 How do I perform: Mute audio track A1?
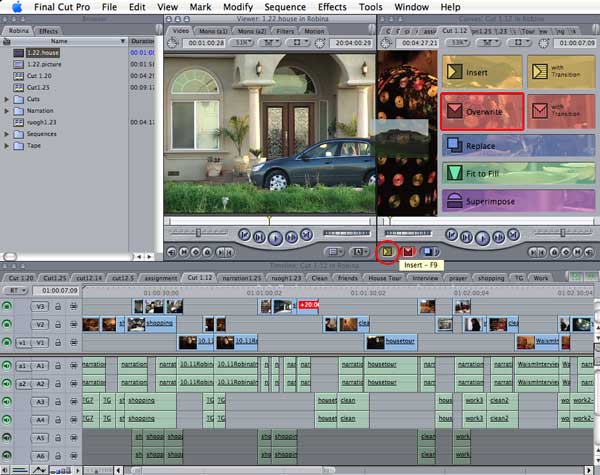pyautogui.click(x=7, y=366)
